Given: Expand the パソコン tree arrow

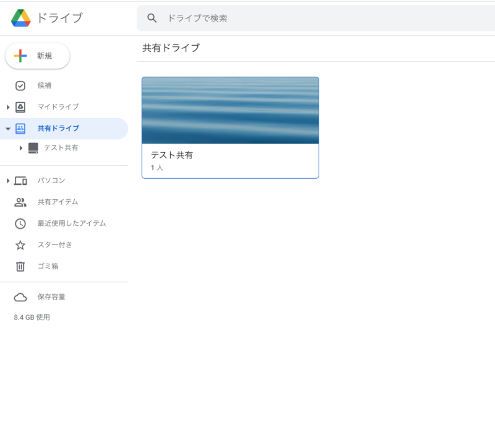Looking at the screenshot, I should point(8,181).
